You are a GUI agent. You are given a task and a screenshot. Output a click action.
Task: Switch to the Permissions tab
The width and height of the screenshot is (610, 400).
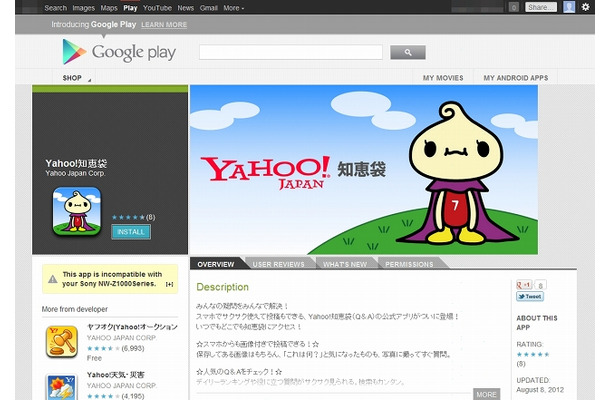tap(409, 264)
